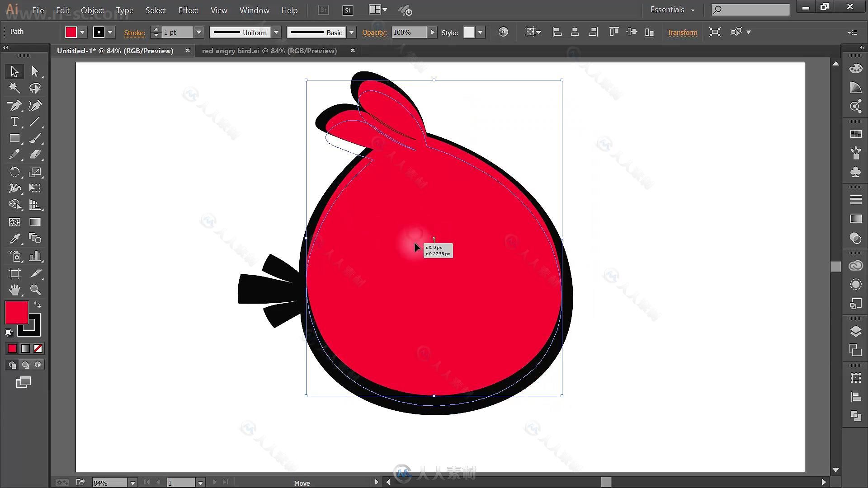Click horizontal align left icon
The width and height of the screenshot is (868, 488).
(x=557, y=32)
